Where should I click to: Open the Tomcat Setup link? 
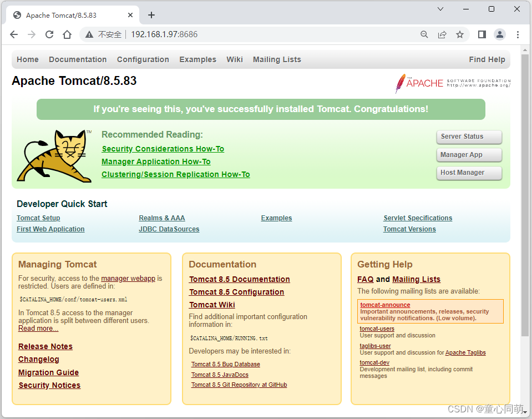point(38,218)
